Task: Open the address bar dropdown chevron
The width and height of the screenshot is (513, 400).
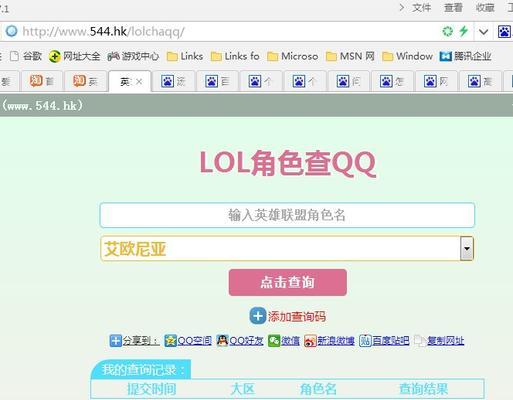Action: [483, 32]
